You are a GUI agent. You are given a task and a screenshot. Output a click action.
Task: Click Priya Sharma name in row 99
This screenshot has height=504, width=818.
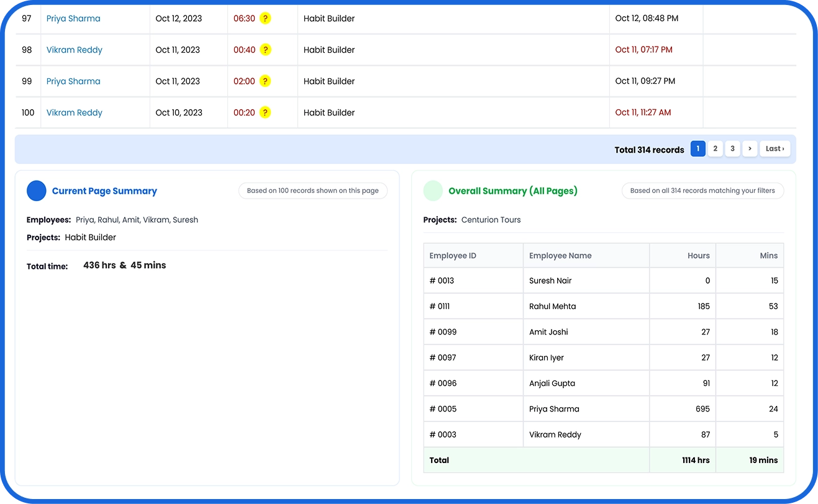click(73, 81)
